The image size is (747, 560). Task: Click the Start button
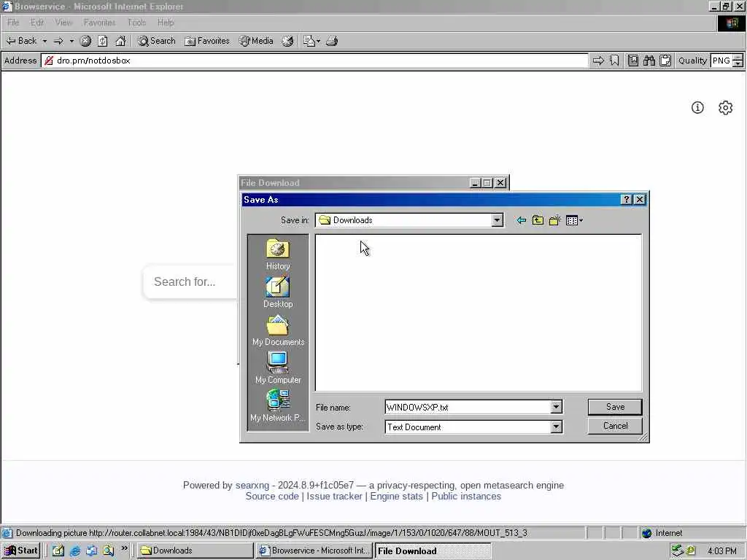click(21, 551)
